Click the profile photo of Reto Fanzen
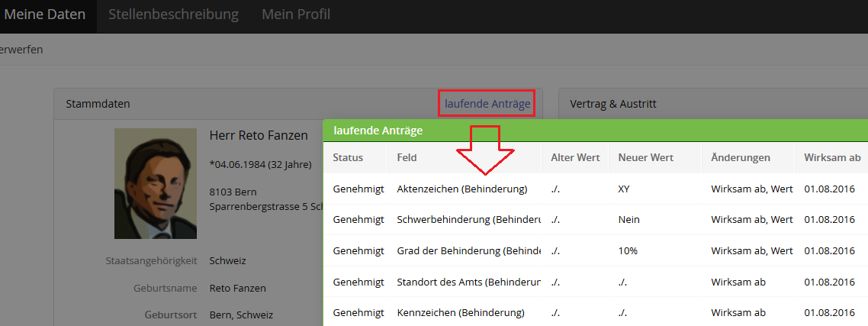Screen dimensions: 868x326 [x=156, y=183]
